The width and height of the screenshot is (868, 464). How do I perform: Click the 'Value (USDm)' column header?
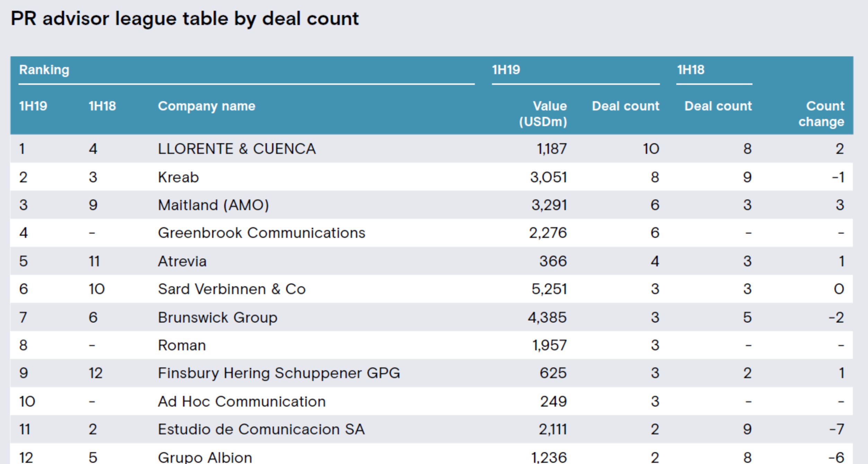point(543,114)
